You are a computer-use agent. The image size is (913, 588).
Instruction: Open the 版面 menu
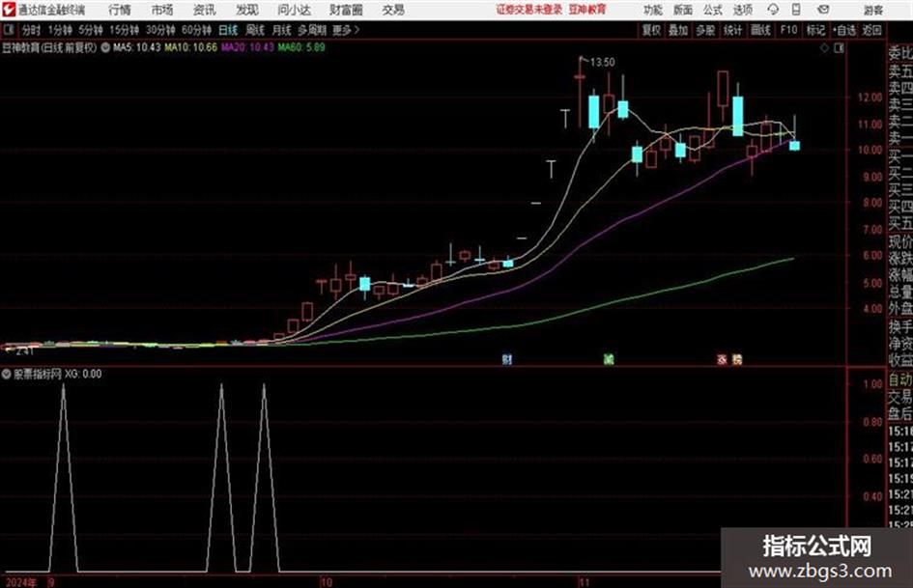pos(683,10)
